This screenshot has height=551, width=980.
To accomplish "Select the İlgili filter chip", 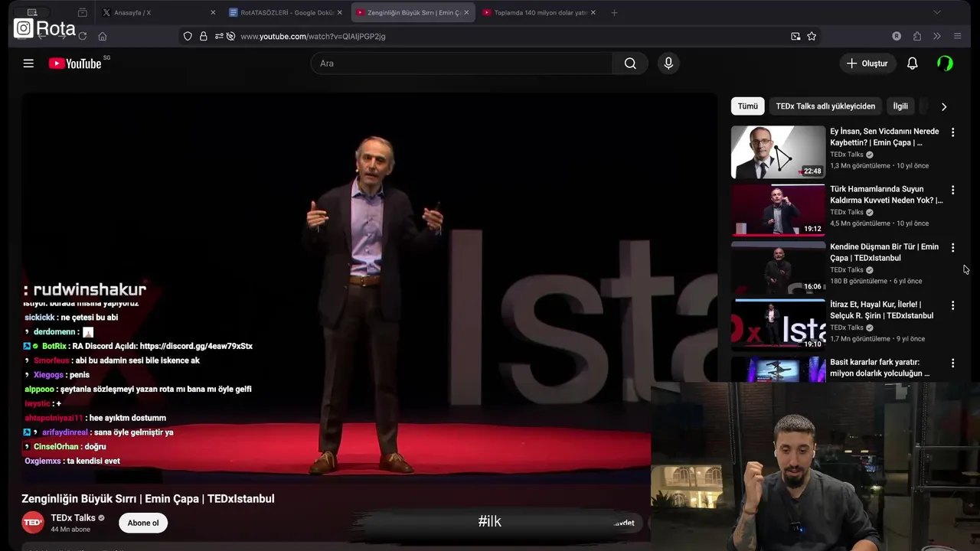I will (900, 106).
